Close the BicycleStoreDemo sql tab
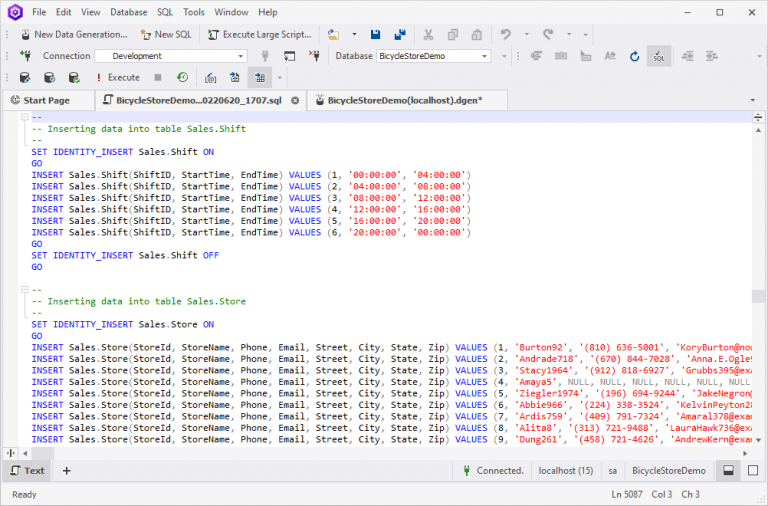The width and height of the screenshot is (768, 506). pos(295,100)
